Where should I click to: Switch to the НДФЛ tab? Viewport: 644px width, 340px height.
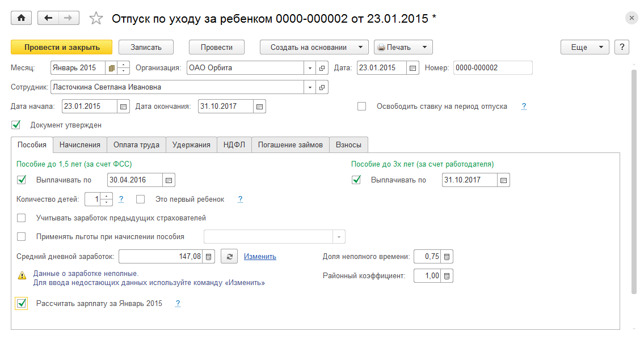(234, 144)
